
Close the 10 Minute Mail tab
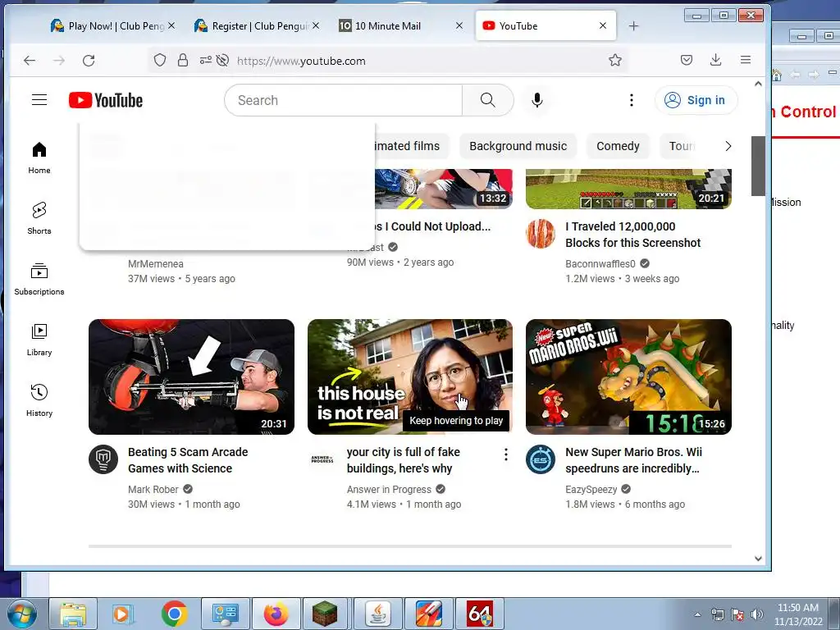click(459, 25)
